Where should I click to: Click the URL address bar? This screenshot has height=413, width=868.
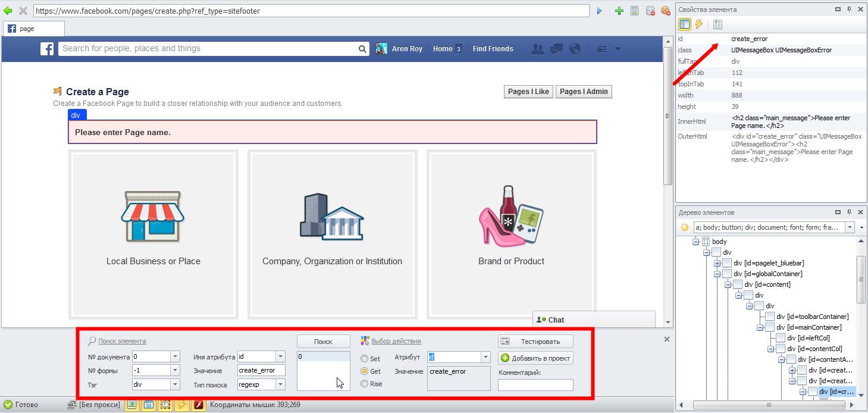coord(311,11)
